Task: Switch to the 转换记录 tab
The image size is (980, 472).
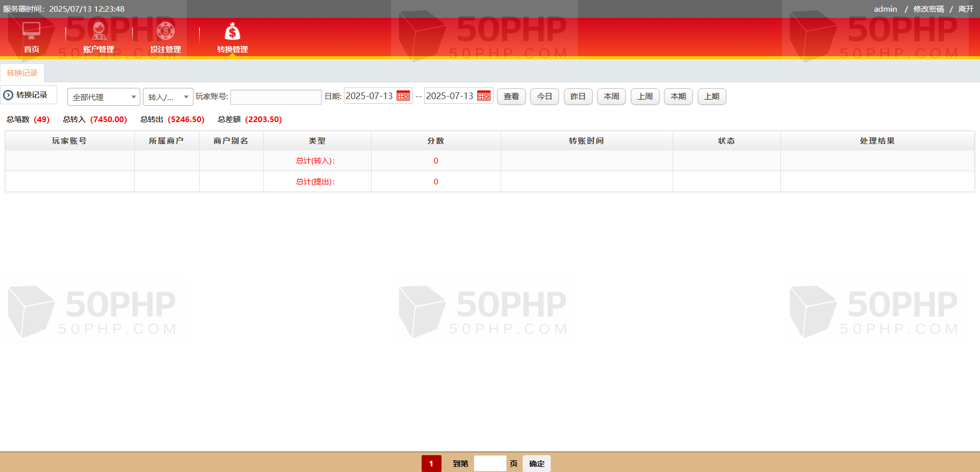Action: (x=22, y=73)
